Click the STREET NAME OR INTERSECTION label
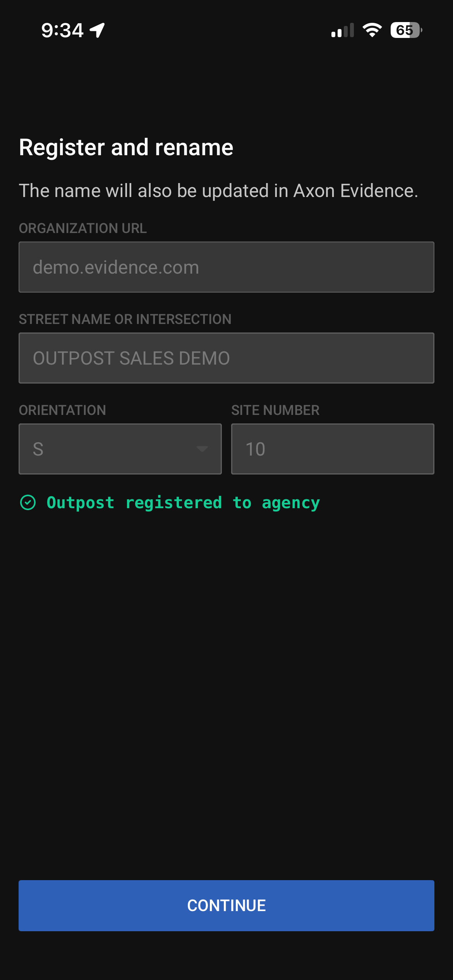Screen dimensions: 453x980 coord(125,319)
